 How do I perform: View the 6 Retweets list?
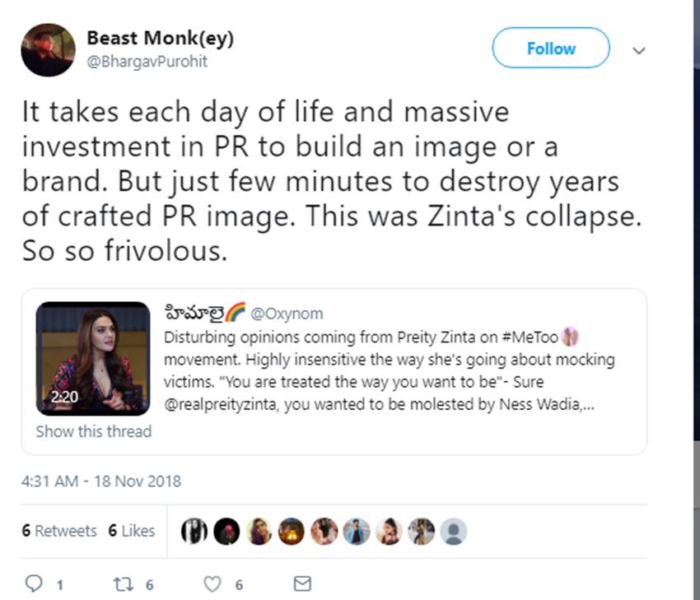click(58, 531)
